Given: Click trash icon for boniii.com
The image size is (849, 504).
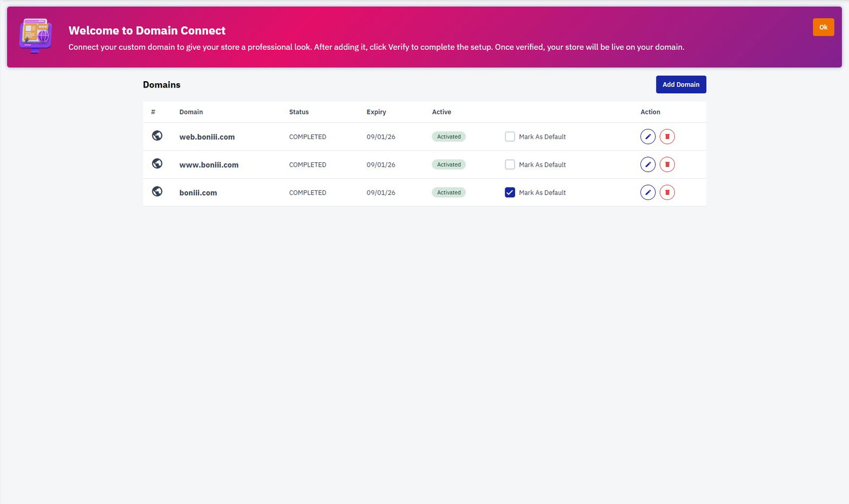Looking at the screenshot, I should (668, 192).
